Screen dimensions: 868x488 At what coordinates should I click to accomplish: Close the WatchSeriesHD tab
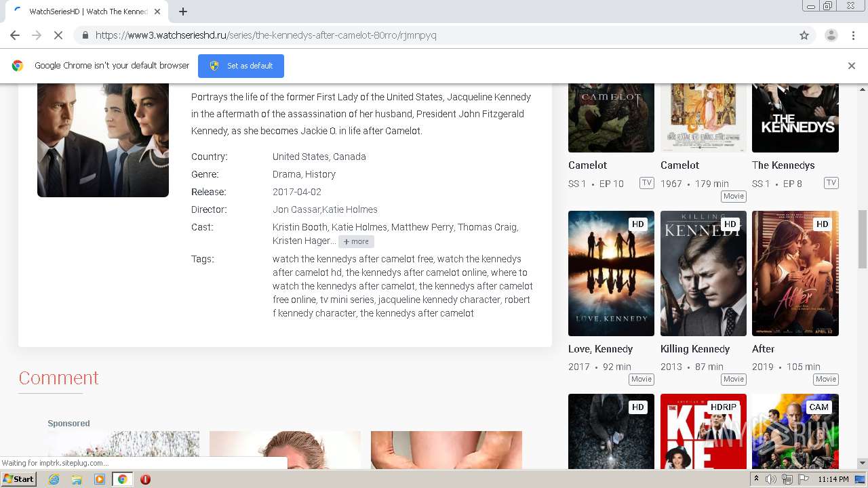[157, 12]
